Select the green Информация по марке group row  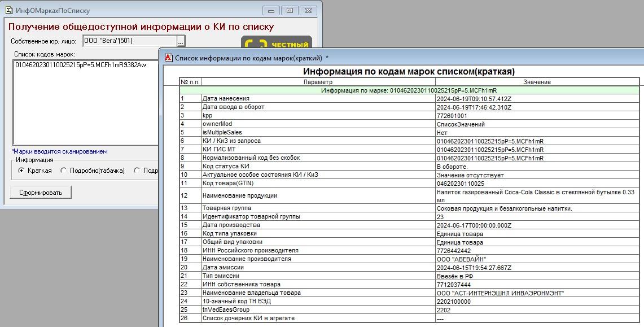click(409, 90)
